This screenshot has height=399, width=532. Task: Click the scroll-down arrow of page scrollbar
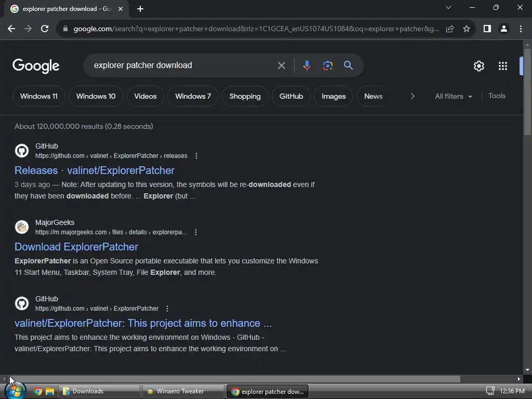click(527, 370)
